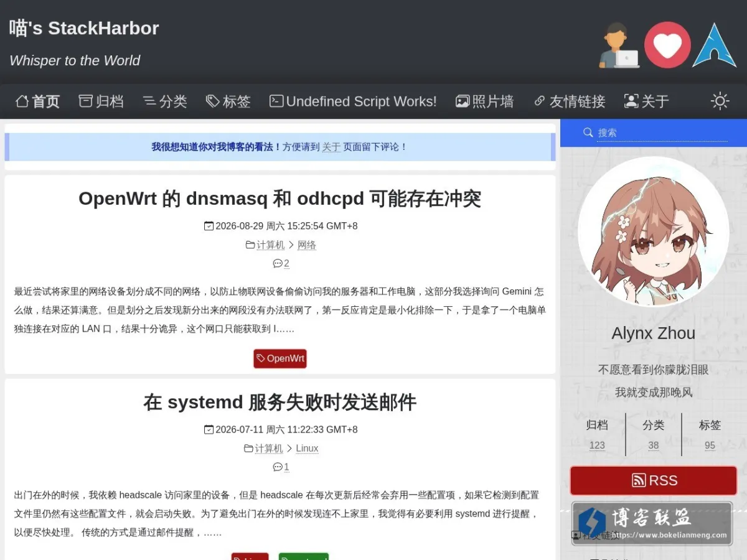Click the 我就变成那晚风 motto line
This screenshot has height=560, width=747.
(x=654, y=392)
